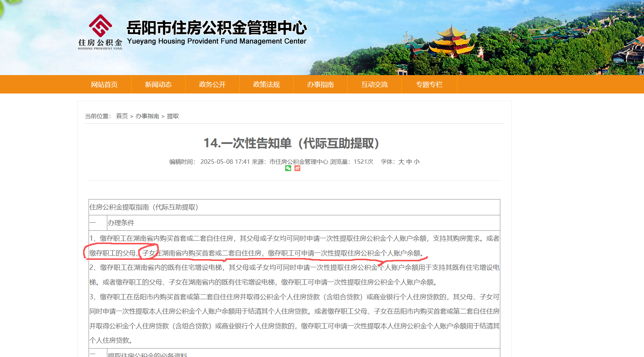Screen dimensions: 644x357
Task: Click 提取 breadcrumb link
Action: [173, 116]
